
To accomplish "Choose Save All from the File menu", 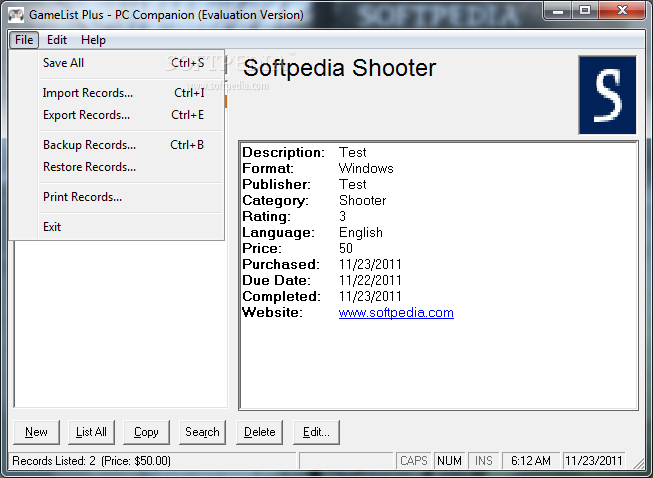I will click(x=131, y=63).
